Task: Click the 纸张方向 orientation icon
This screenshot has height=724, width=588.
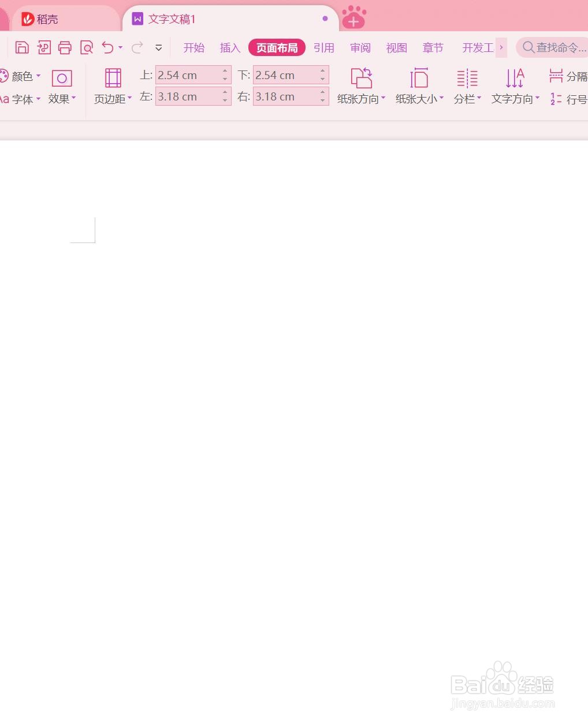Action: pyautogui.click(x=362, y=78)
